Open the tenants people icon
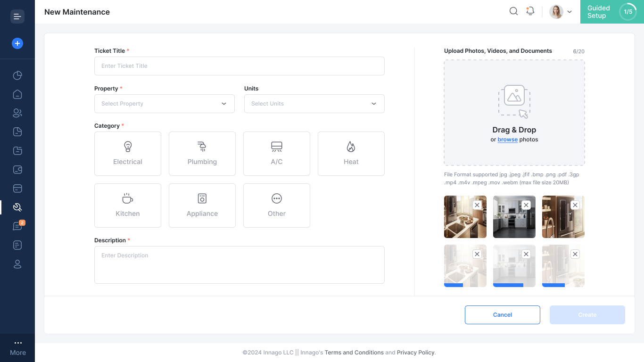This screenshot has width=644, height=362. tap(17, 113)
